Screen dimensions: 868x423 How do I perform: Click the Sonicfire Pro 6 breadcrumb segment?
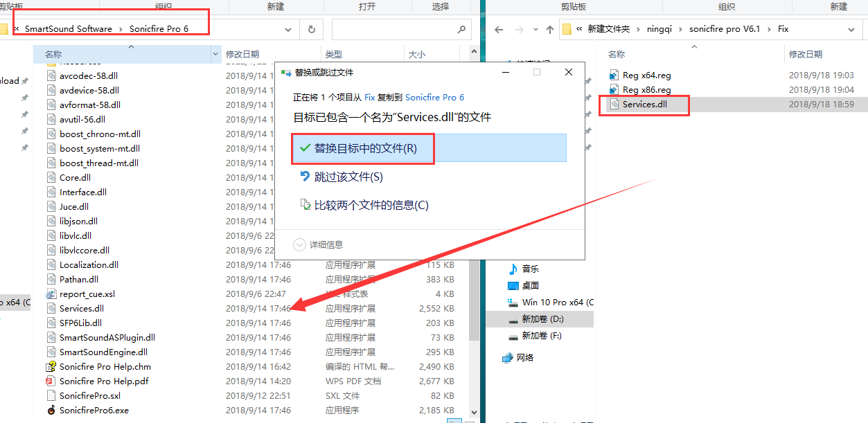pyautogui.click(x=159, y=29)
